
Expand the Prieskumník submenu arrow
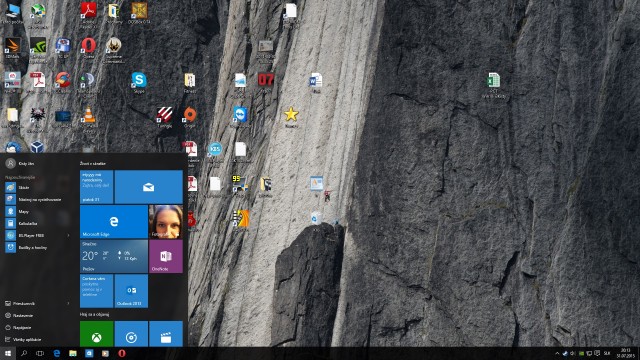pos(68,304)
